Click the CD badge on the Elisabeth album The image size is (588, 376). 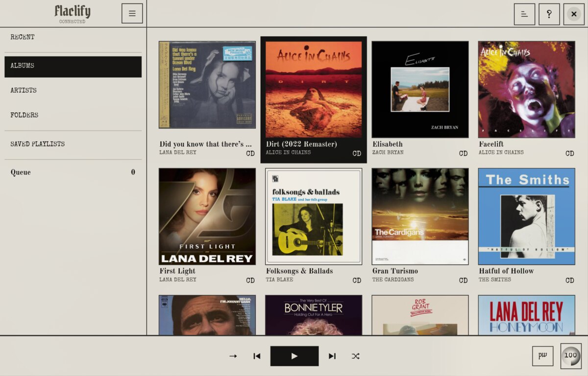[463, 154]
